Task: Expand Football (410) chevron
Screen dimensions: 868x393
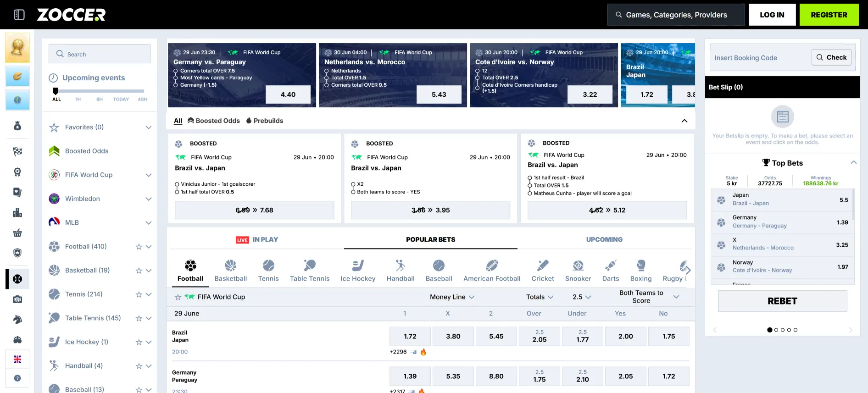Action: (x=149, y=247)
